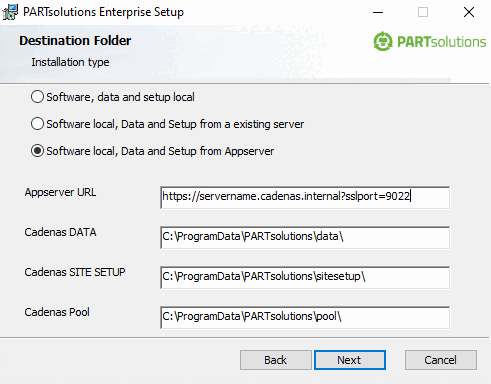Click the 'Destination Folder' heading
The height and width of the screenshot is (384, 491).
pyautogui.click(x=75, y=41)
